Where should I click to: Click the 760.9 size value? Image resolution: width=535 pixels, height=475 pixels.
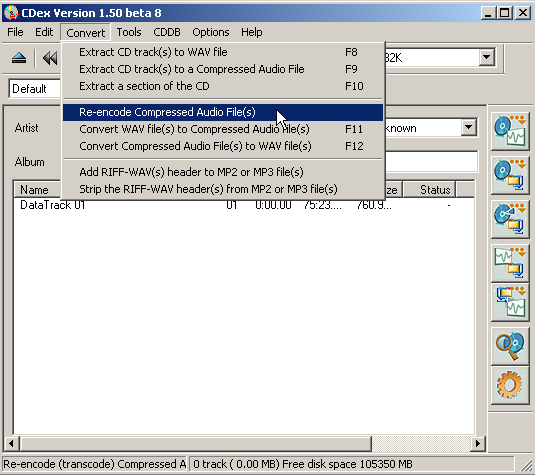(x=374, y=205)
